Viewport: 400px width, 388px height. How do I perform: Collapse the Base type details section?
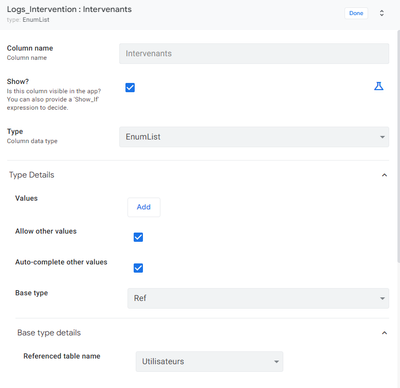384,333
